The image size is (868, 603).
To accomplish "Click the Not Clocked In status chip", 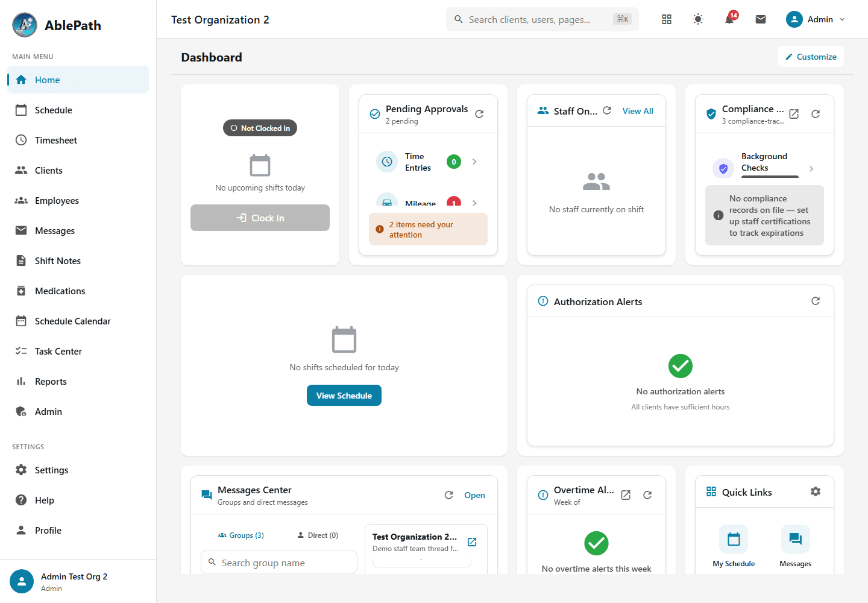I will [x=260, y=128].
